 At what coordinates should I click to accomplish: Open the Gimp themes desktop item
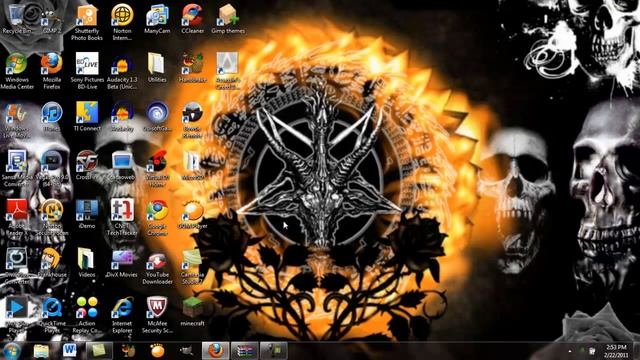tap(228, 18)
